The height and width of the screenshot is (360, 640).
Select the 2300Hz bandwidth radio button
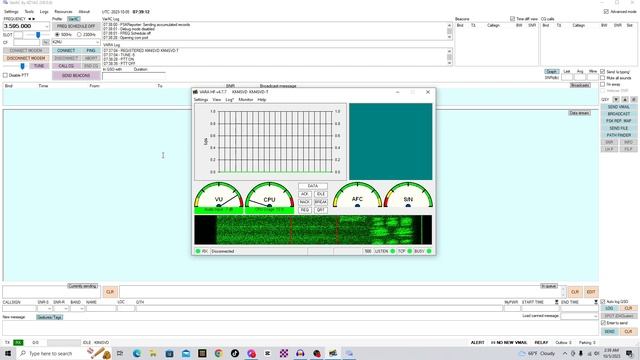[79, 35]
